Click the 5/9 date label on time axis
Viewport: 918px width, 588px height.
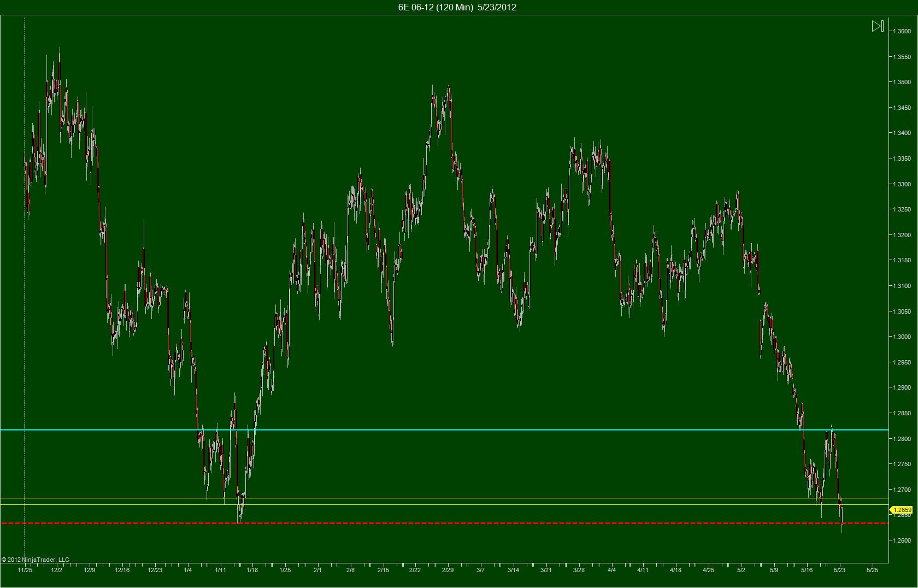point(774,570)
